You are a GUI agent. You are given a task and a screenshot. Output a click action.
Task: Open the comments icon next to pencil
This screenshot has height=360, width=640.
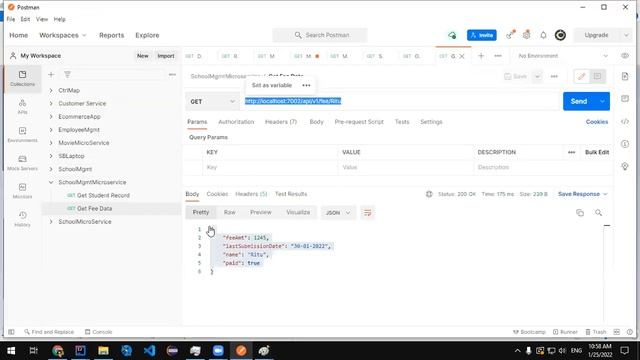pos(598,76)
